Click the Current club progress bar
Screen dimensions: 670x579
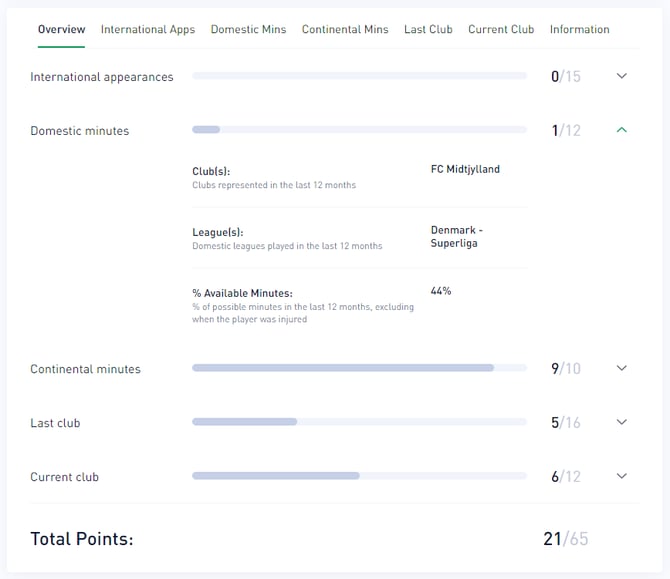pos(359,476)
